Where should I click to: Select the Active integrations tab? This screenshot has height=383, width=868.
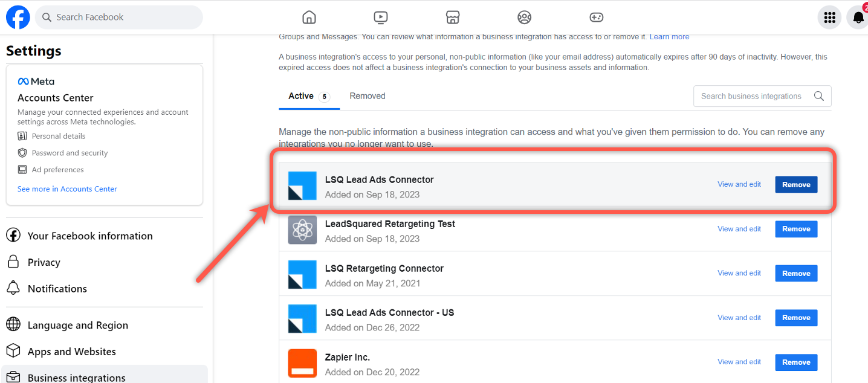tap(308, 96)
